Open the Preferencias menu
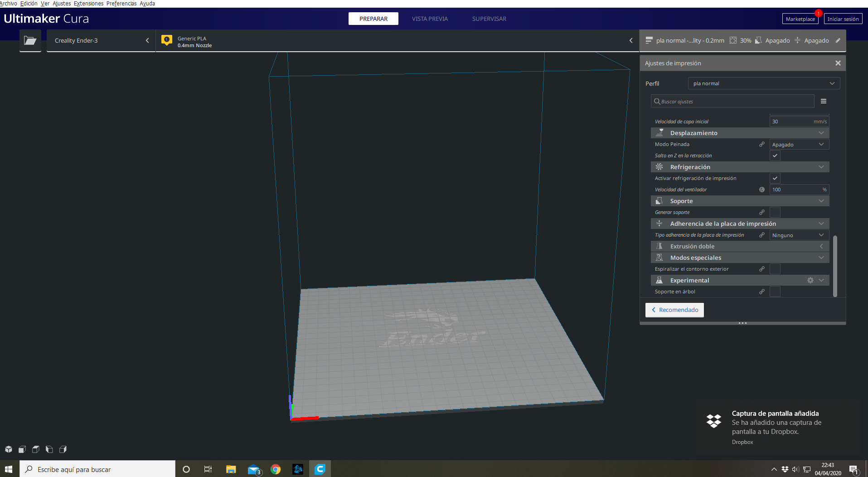Image resolution: width=868 pixels, height=477 pixels. click(x=121, y=4)
